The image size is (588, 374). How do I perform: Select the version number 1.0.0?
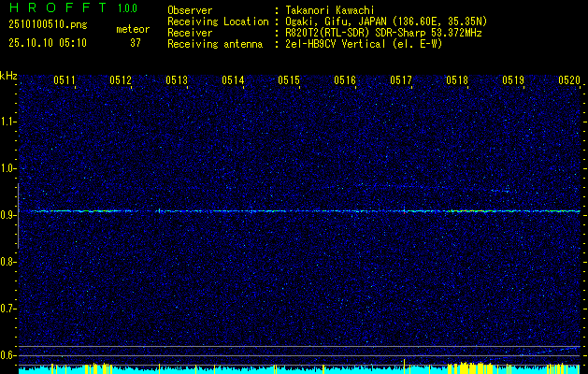tap(127, 7)
